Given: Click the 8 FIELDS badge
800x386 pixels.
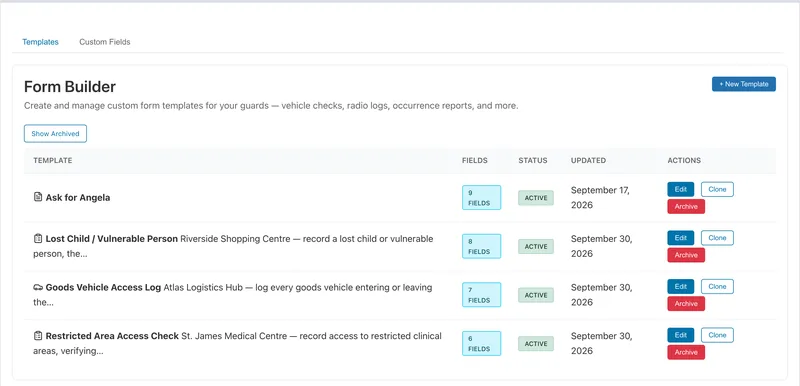Looking at the screenshot, I should [481, 246].
